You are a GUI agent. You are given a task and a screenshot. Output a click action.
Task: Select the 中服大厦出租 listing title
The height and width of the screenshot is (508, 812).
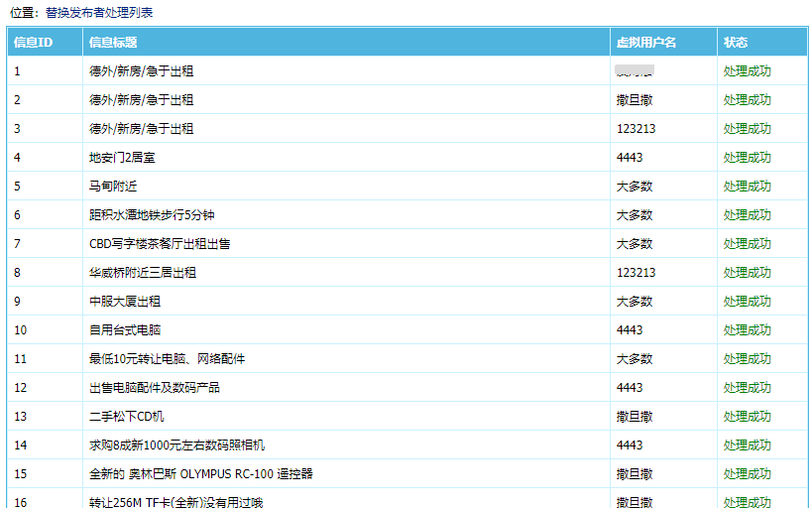[125, 302]
